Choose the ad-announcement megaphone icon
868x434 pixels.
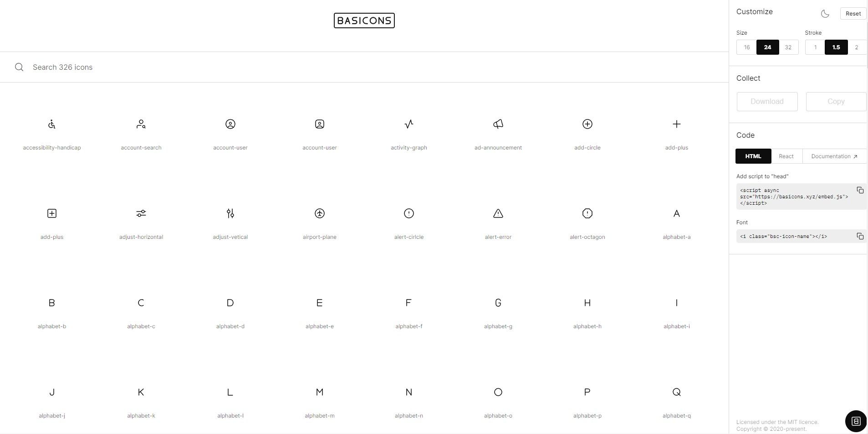498,124
